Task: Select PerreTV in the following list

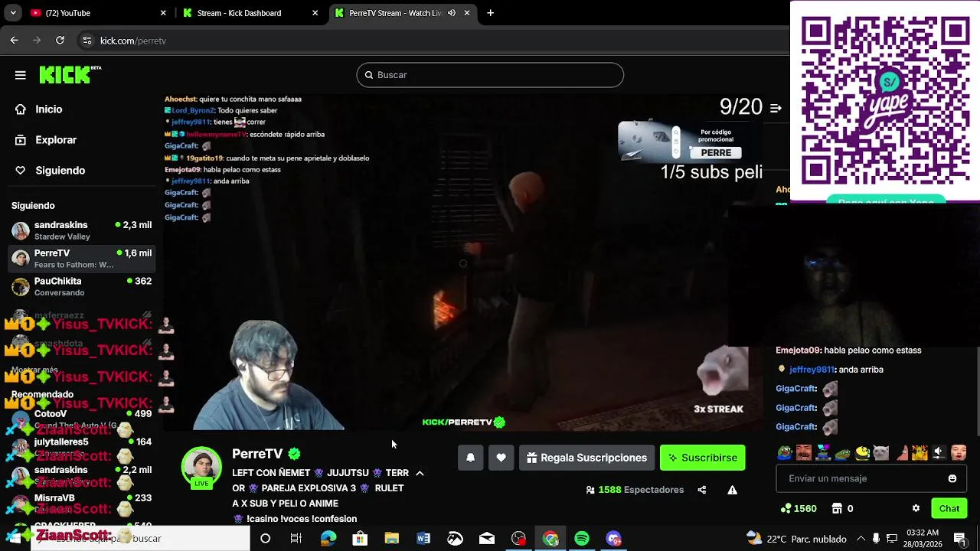Action: pos(81,259)
